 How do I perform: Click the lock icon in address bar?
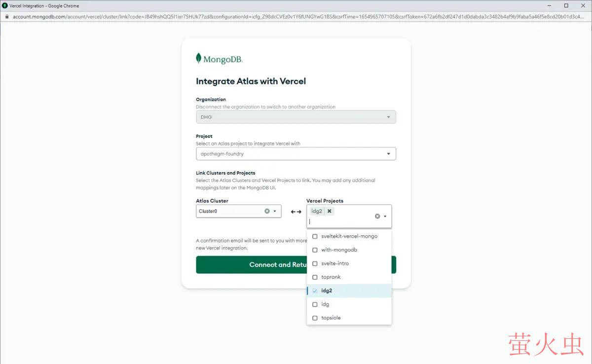tap(6, 16)
